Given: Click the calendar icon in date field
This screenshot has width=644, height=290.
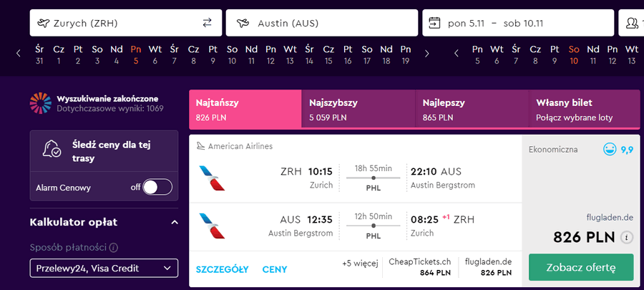Looking at the screenshot, I should point(434,23).
